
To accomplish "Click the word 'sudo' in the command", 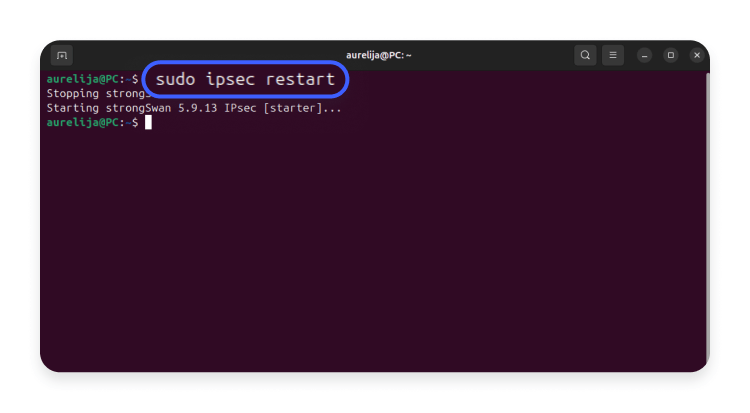I will [x=176, y=79].
